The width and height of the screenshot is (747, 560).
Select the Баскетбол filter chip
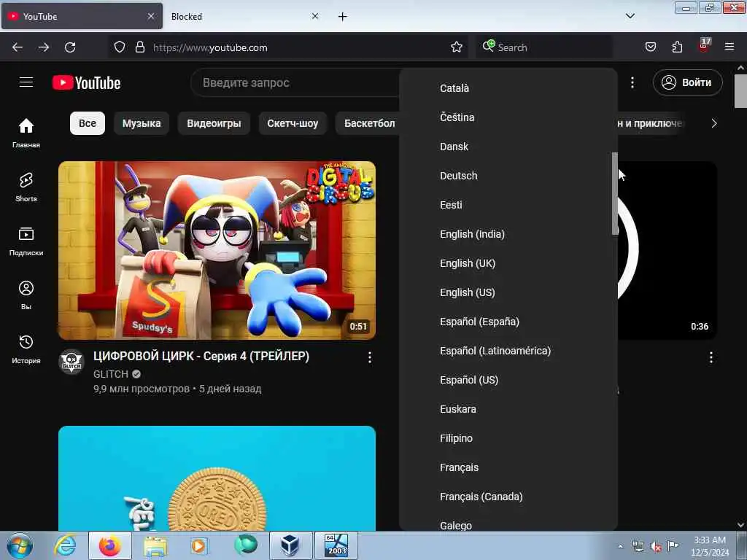click(368, 123)
